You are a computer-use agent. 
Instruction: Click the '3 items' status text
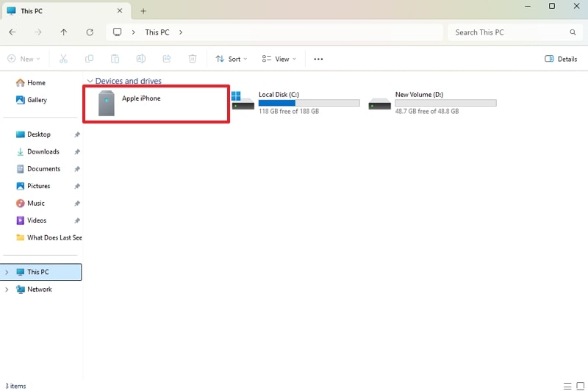(15, 386)
